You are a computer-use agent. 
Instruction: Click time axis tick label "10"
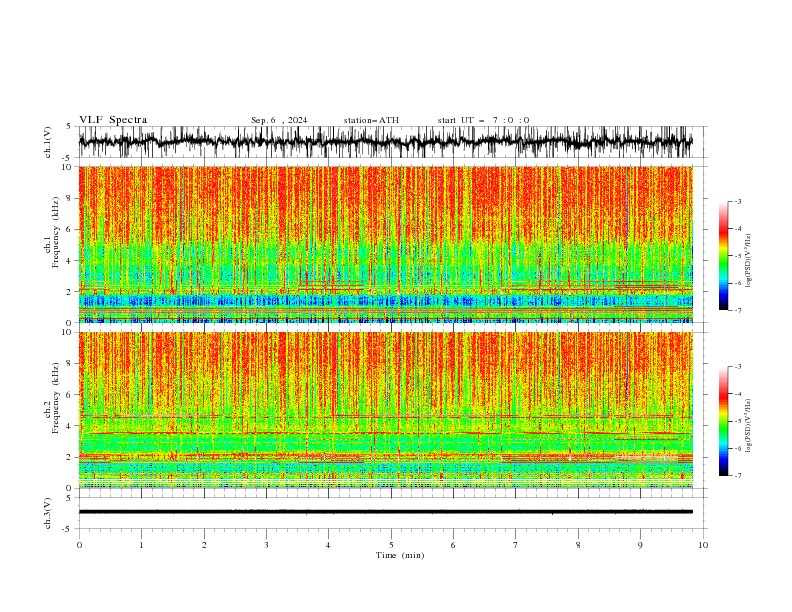(x=703, y=545)
